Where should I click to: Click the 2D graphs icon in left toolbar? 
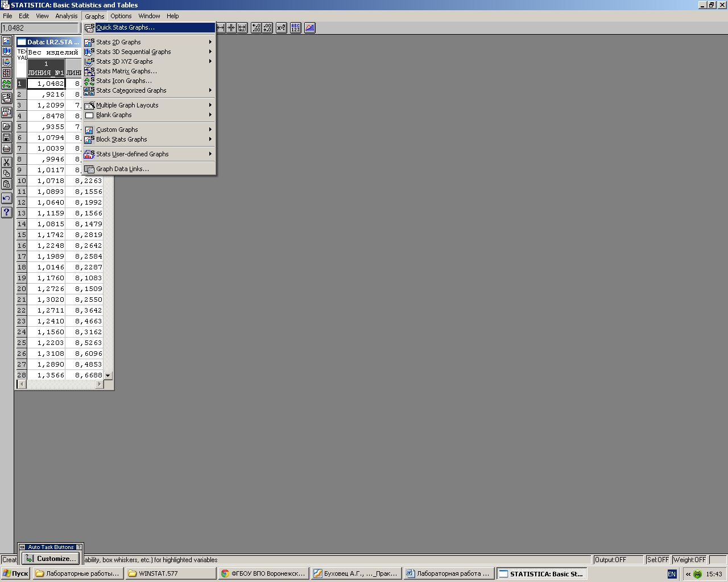[6, 41]
